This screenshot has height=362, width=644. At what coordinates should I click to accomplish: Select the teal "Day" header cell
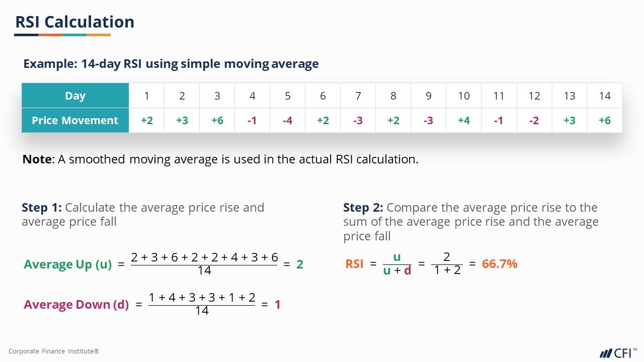point(75,96)
